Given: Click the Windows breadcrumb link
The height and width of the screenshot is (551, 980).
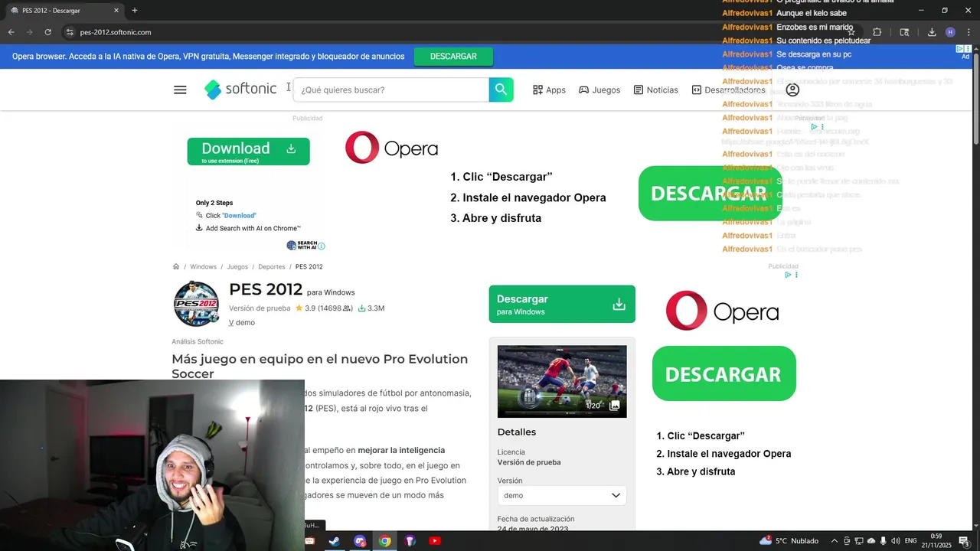Looking at the screenshot, I should [x=203, y=266].
